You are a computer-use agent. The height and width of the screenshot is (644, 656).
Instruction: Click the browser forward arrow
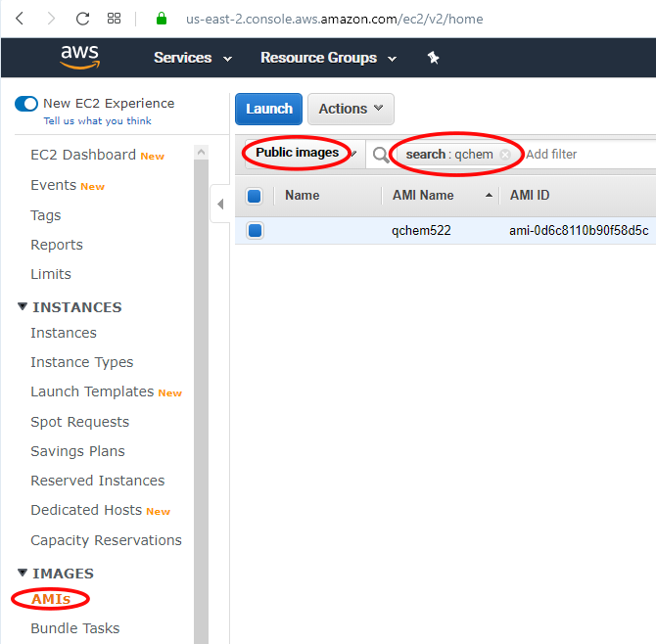pos(51,19)
